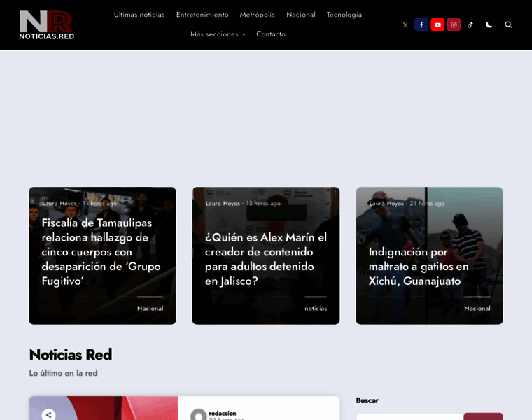Go to Últimas noticias menu
This screenshot has height=420, width=532.
(x=139, y=15)
